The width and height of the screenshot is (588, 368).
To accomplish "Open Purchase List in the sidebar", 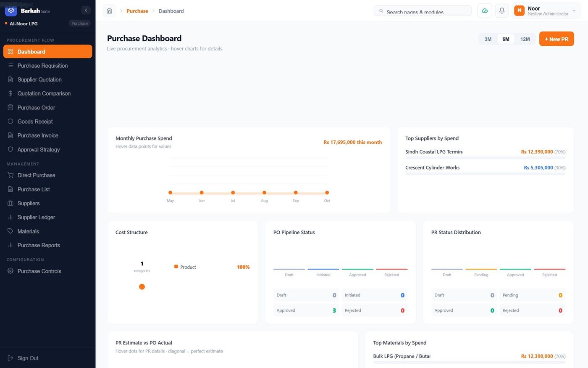I will click(x=47, y=189).
